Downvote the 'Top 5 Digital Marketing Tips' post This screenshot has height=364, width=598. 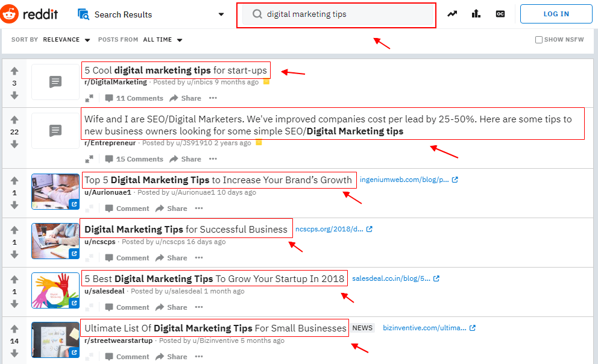[x=14, y=205]
